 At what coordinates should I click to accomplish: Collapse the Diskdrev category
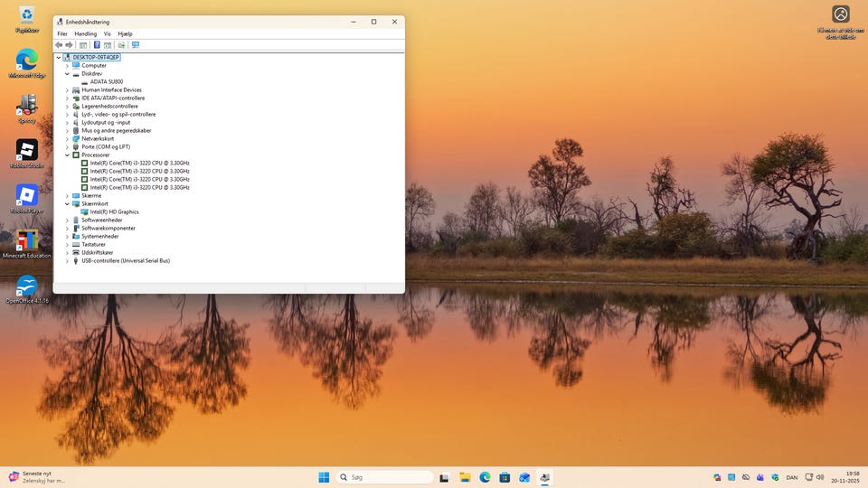(67, 73)
